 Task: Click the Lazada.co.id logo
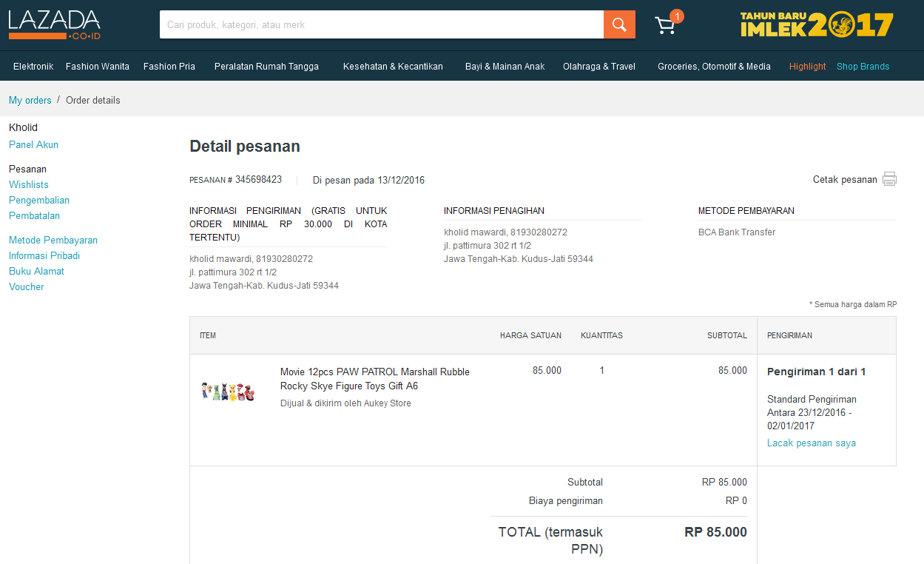click(x=54, y=24)
